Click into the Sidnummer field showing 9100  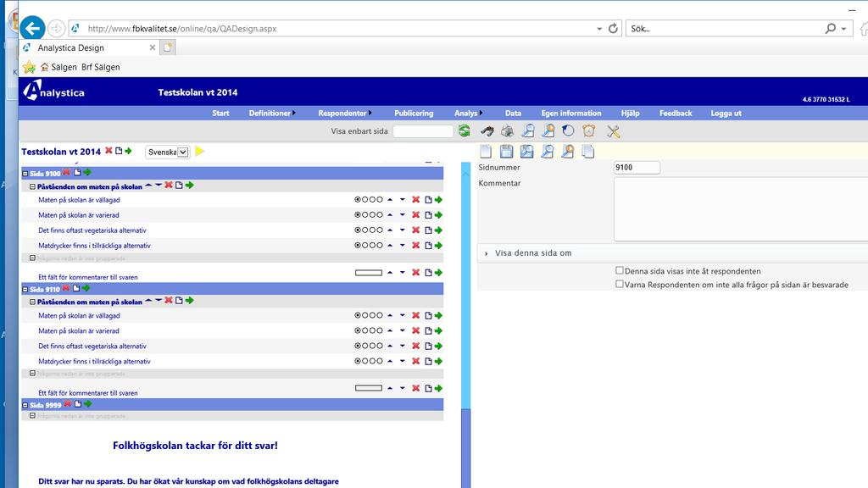pyautogui.click(x=637, y=167)
